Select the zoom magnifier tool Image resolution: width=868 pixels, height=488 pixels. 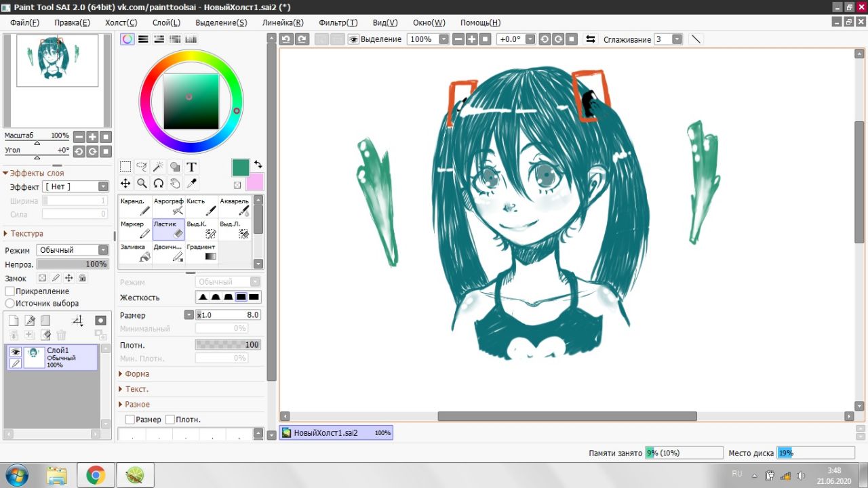tap(142, 183)
